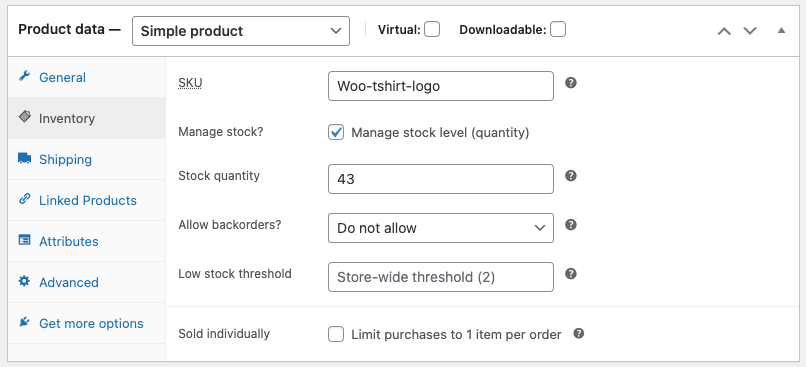
Task: Open the Allow backorders dropdown
Action: [x=441, y=228]
